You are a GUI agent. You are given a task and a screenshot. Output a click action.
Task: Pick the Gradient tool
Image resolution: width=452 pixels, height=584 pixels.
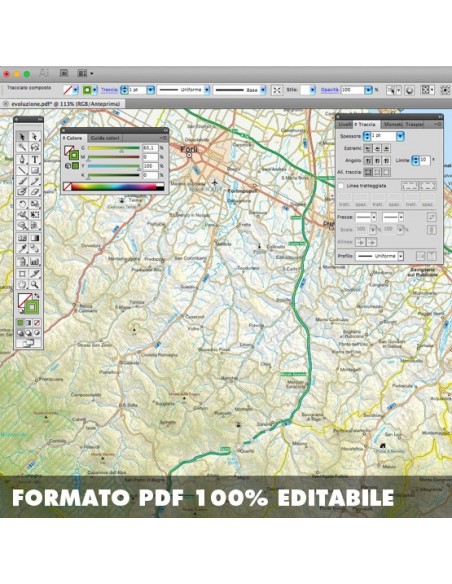point(35,238)
